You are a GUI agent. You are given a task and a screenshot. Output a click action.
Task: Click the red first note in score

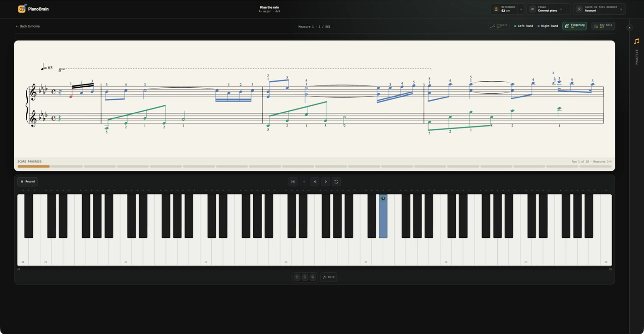71,97
